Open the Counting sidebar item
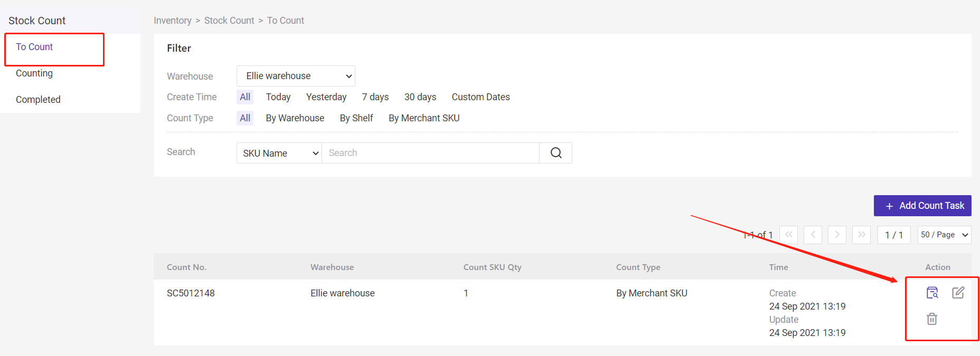Viewport: 980px width, 356px height. [34, 73]
